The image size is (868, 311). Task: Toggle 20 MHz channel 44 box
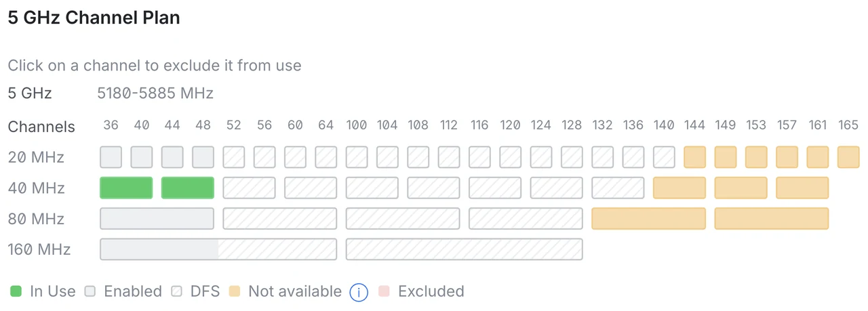(x=172, y=157)
